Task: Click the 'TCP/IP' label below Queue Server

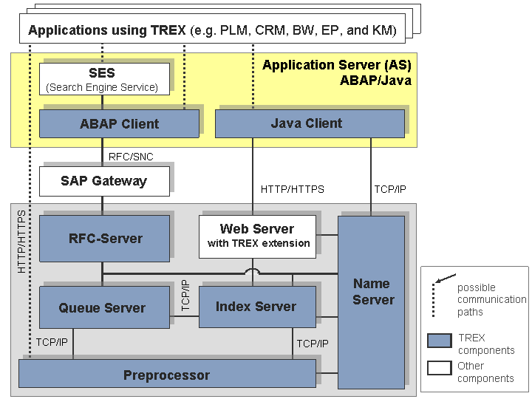Action: [x=52, y=342]
